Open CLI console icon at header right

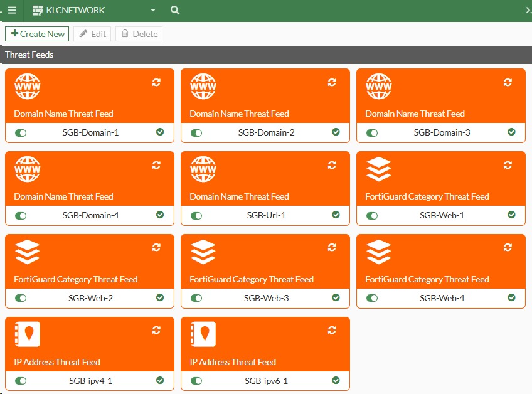[x=528, y=10]
